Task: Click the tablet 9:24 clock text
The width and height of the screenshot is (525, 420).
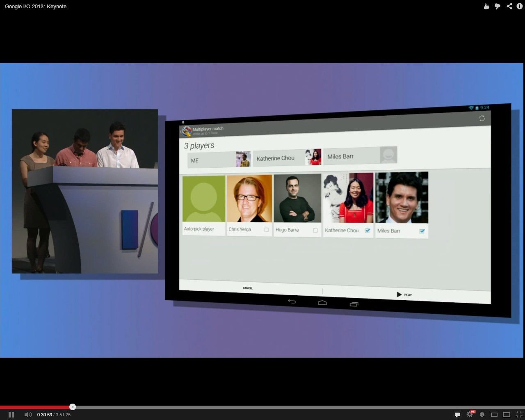Action: coord(485,107)
